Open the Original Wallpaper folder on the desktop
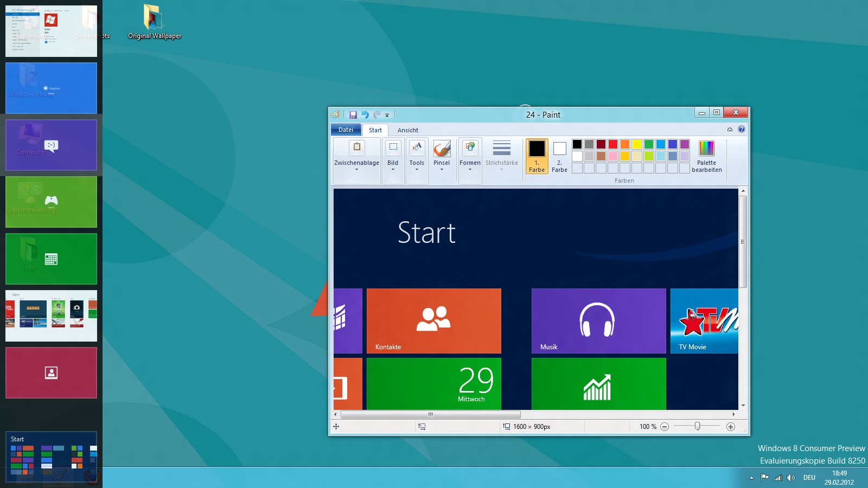 154,22
